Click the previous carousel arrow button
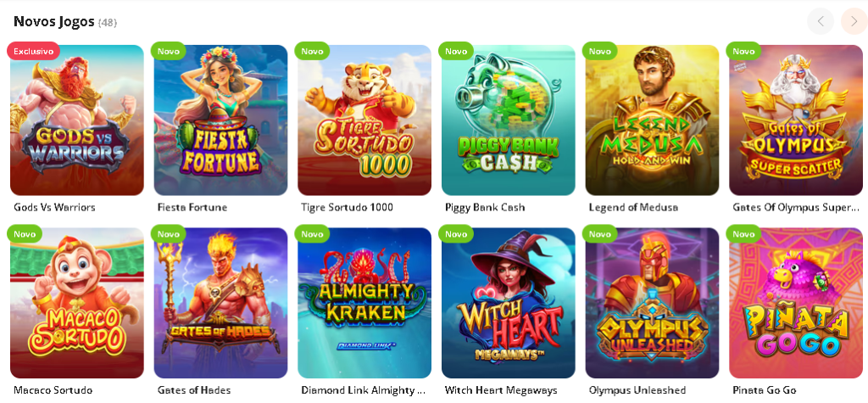 pos(821,21)
